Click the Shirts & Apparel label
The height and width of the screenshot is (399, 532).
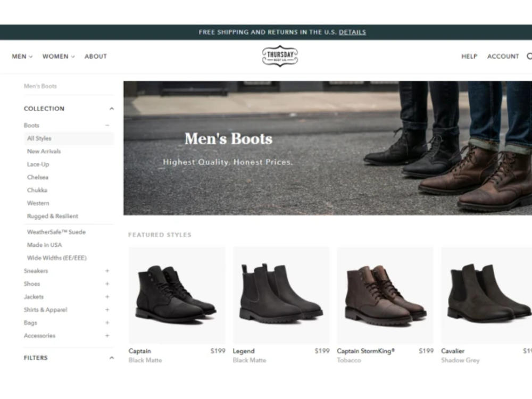coord(45,310)
